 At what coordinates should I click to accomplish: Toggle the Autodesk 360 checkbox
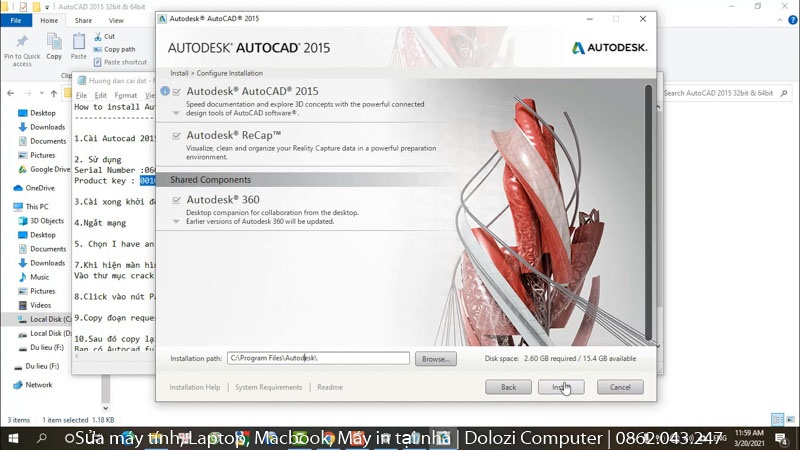tap(177, 201)
